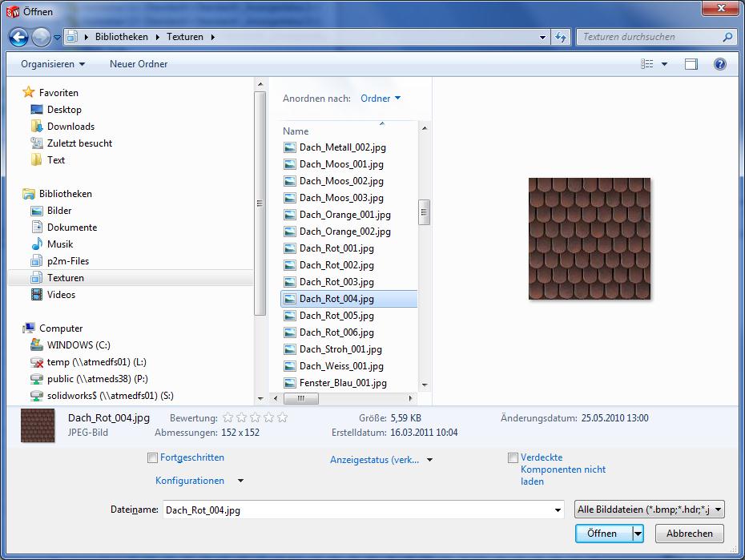This screenshot has height=560, width=745.
Task: Open the WINDOWS (C:) drive
Action: 79,345
